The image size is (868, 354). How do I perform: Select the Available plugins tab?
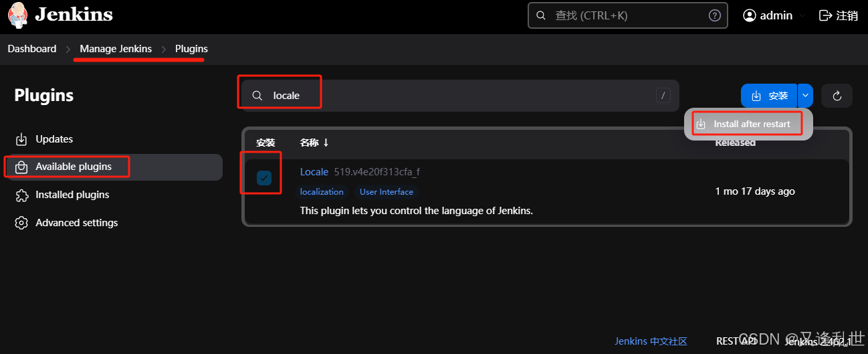coord(114,167)
